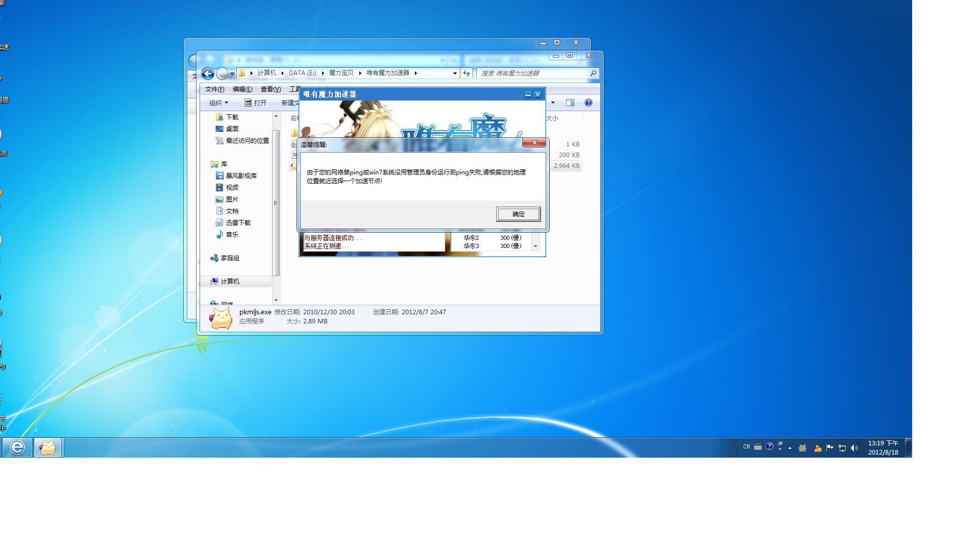This screenshot has height=551, width=980.
Task: Open the Explorer help question icon
Action: coord(589,103)
